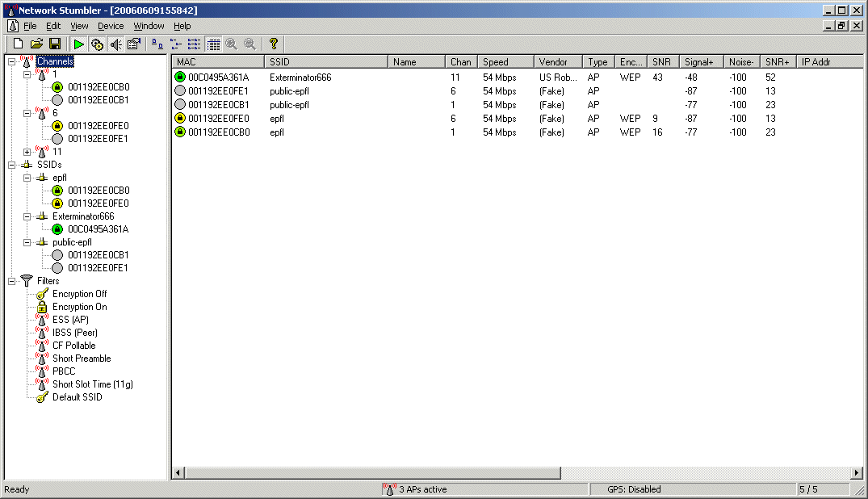Click the zoom in magnifier icon
868x499 pixels.
[232, 44]
